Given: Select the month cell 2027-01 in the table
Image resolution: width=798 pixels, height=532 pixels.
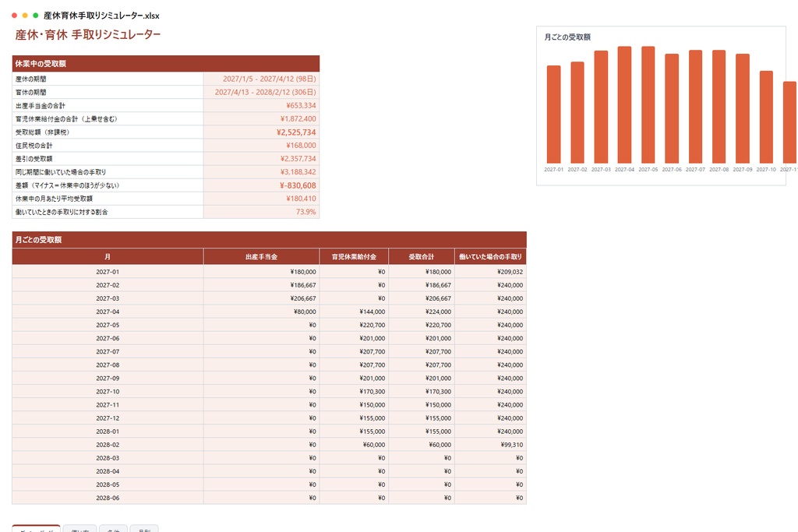Looking at the screenshot, I should 108,272.
